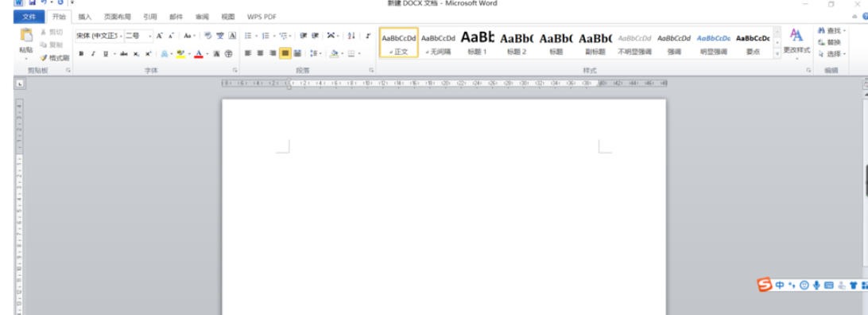Click Find (查找) in editing group

tap(832, 30)
